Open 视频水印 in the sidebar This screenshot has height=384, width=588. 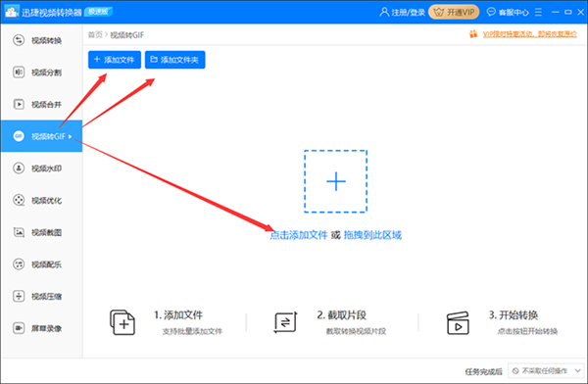41,168
